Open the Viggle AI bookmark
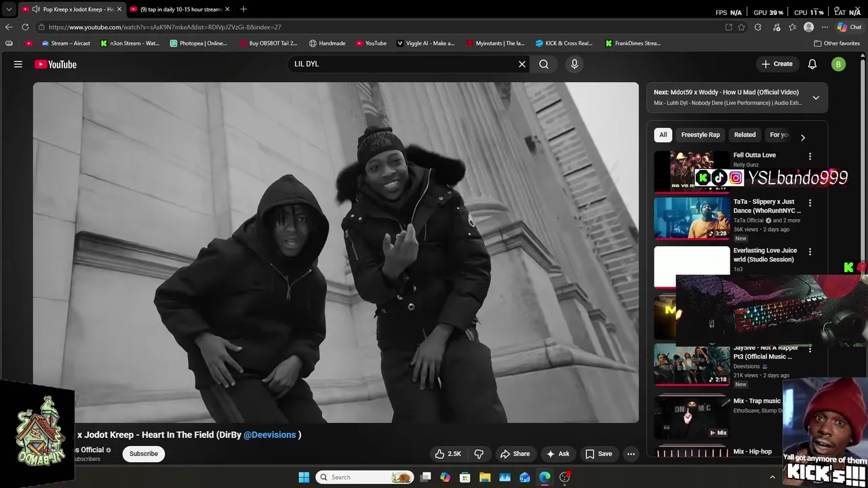The height and width of the screenshot is (488, 868). pos(426,43)
